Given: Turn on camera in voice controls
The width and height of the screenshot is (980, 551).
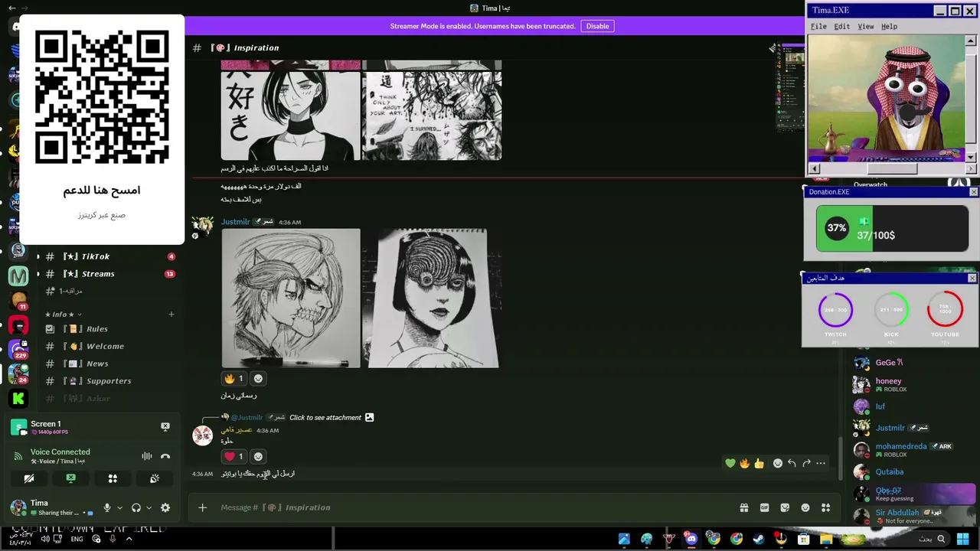Looking at the screenshot, I should 29,478.
